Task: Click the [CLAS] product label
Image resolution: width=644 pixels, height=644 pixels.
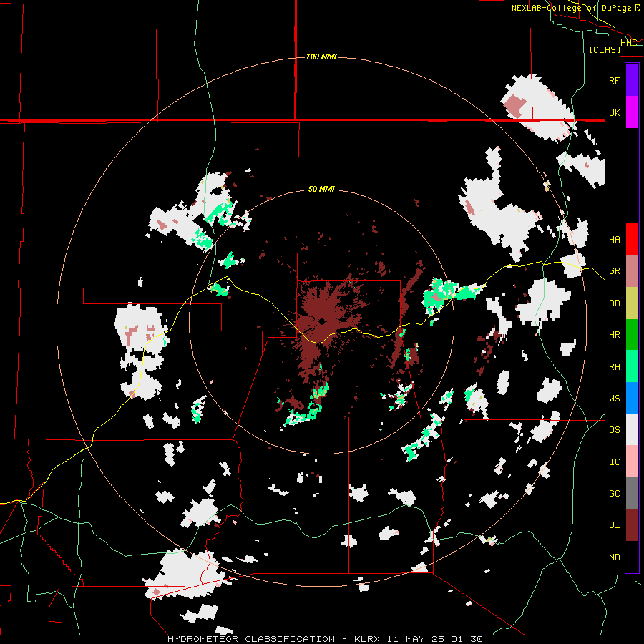Action: coord(605,49)
